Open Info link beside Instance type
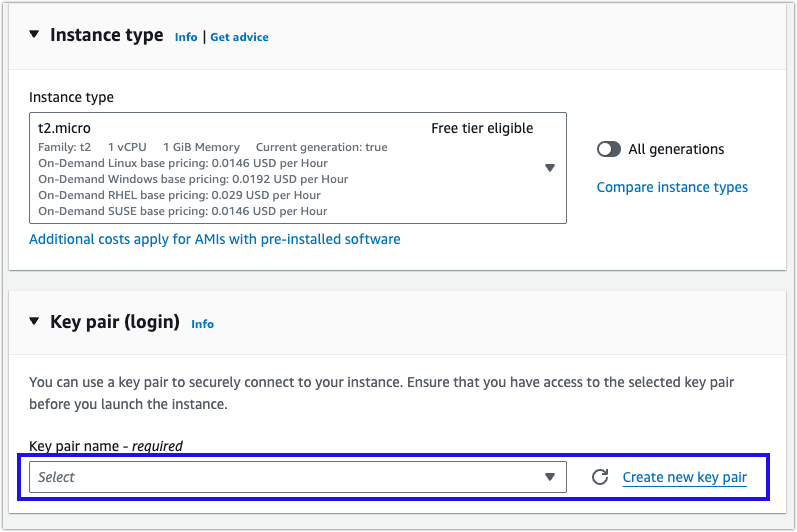Viewport: 797px width, 532px height. (x=186, y=37)
